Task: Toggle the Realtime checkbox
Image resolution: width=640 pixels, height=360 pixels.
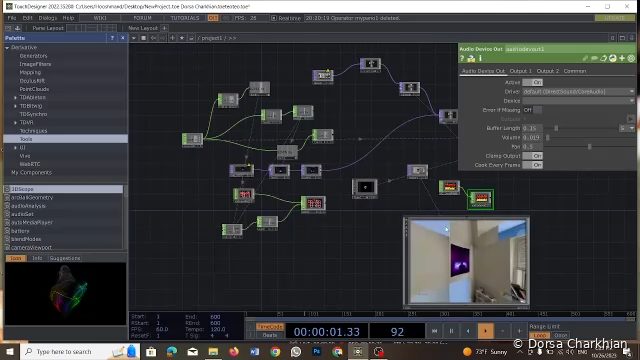Action: pyautogui.click(x=274, y=18)
